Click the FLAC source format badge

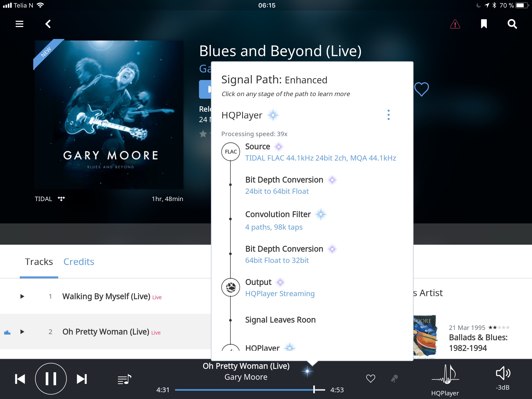[x=231, y=152]
